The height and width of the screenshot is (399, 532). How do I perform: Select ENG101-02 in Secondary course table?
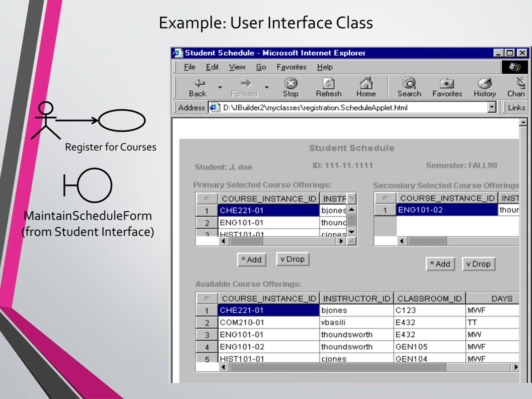pos(447,210)
